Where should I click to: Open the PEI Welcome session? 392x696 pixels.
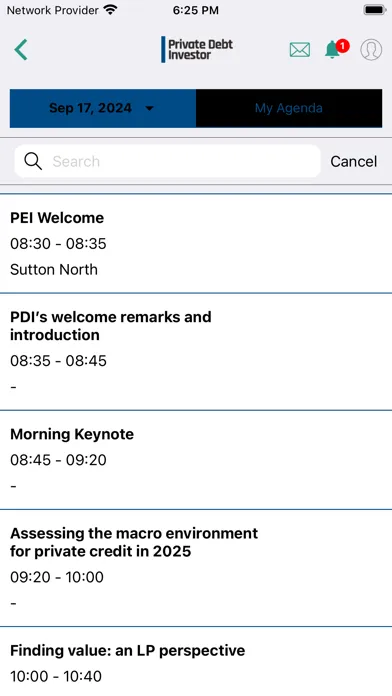pyautogui.click(x=196, y=244)
